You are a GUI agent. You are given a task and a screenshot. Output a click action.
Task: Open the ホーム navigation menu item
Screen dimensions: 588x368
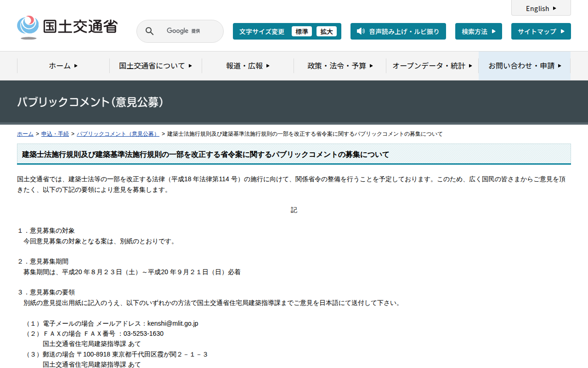coord(62,66)
